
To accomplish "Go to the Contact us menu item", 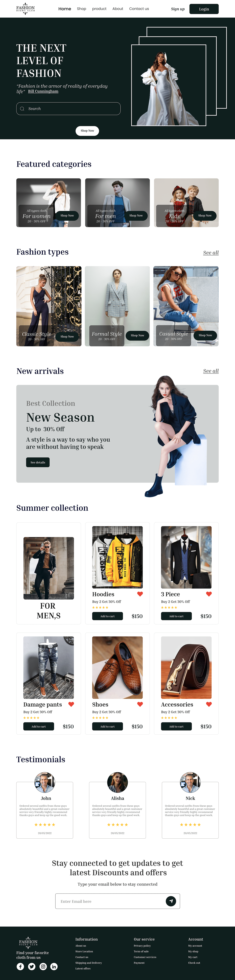I will click(x=139, y=9).
